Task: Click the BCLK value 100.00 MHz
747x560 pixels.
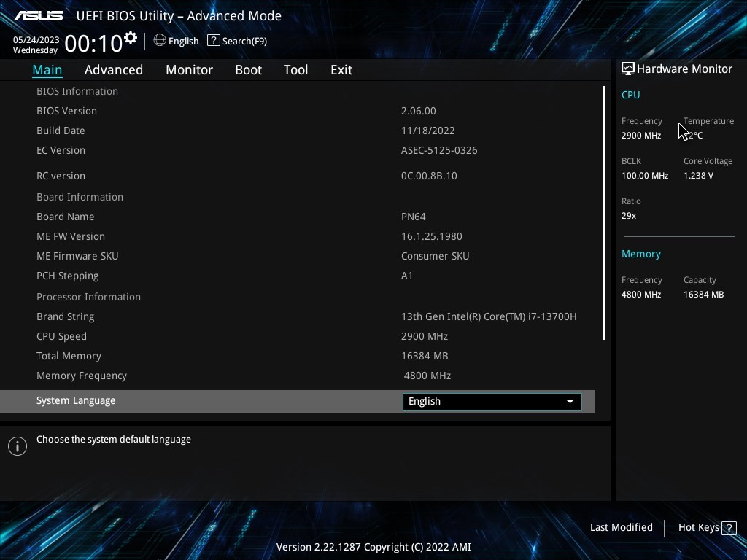Action: click(x=645, y=176)
